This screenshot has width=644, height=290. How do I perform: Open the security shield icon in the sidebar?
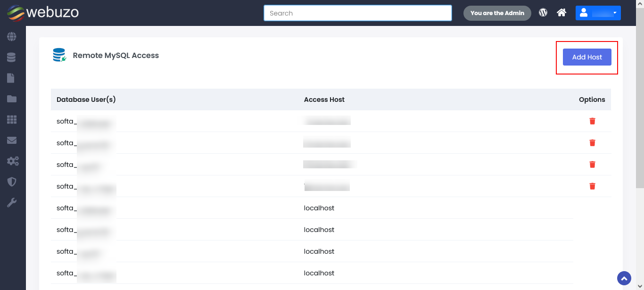[11, 182]
